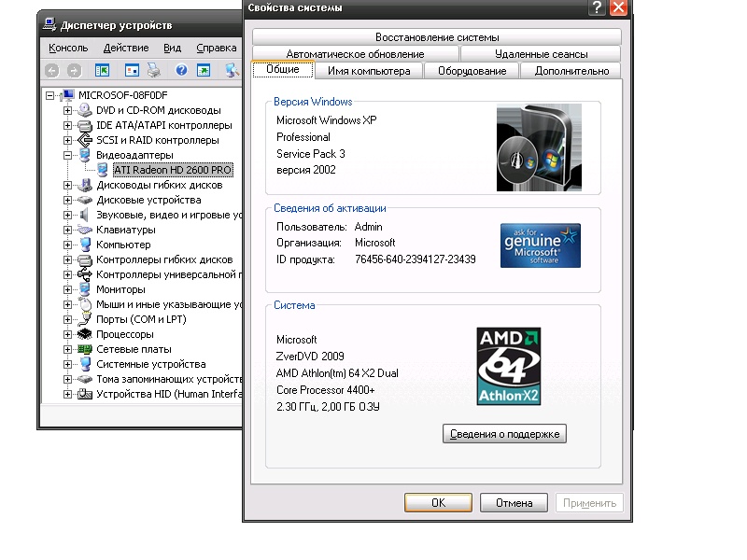This screenshot has width=747, height=560.
Task: Expand the Сетевые платы node
Action: tap(67, 349)
